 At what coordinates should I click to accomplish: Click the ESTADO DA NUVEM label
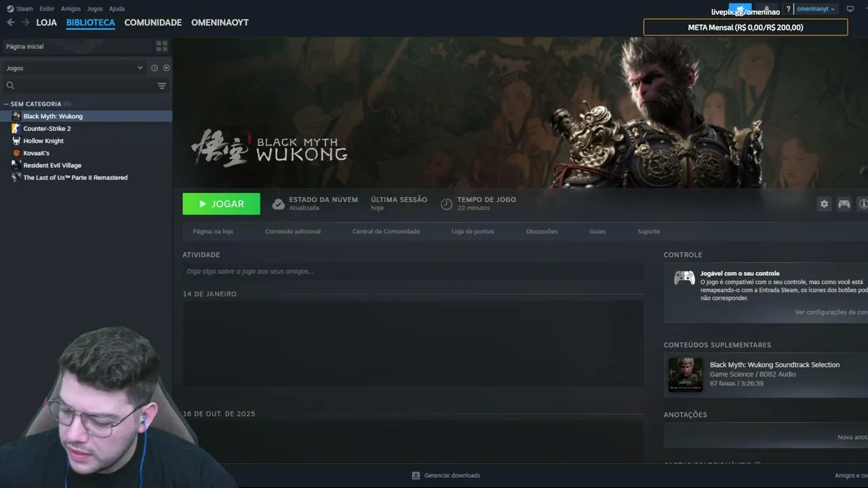[x=323, y=199]
